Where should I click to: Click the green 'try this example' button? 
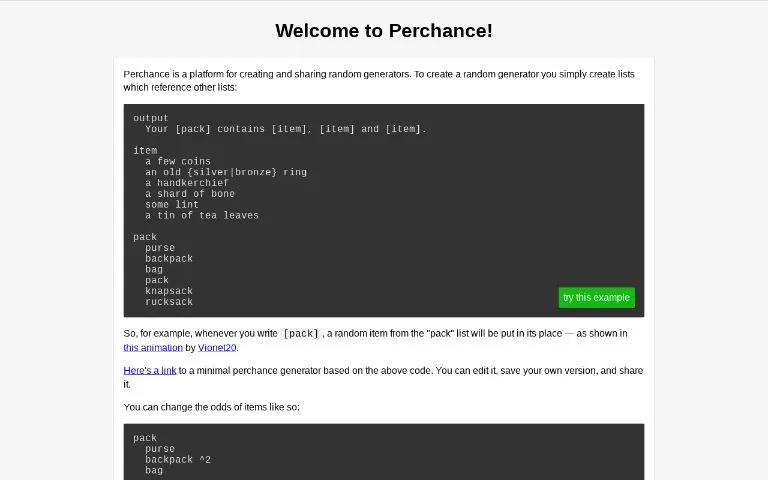pos(596,297)
